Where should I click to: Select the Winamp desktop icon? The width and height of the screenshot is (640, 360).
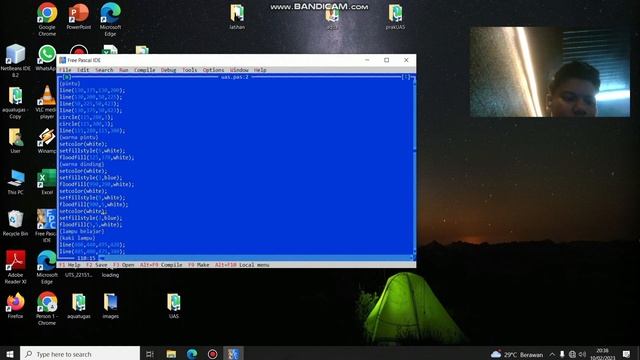point(47,140)
